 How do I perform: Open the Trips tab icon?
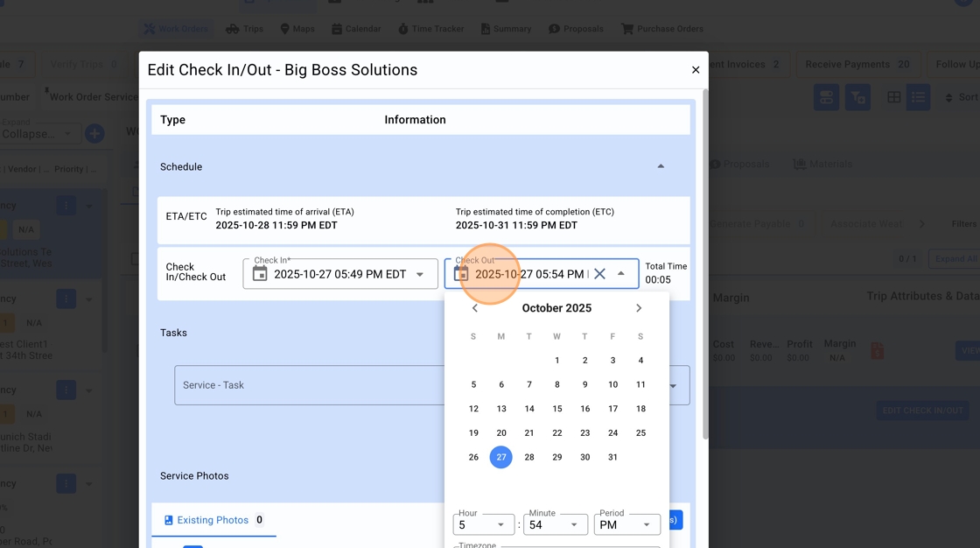tap(233, 29)
